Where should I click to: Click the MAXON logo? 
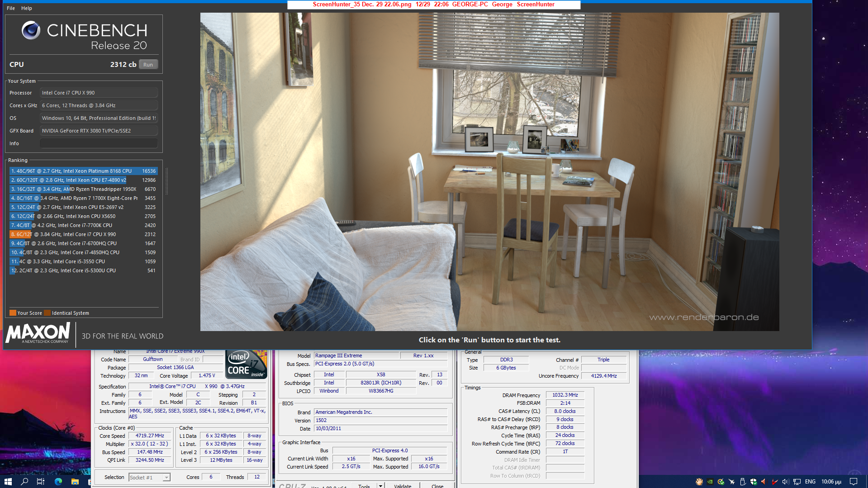(38, 333)
